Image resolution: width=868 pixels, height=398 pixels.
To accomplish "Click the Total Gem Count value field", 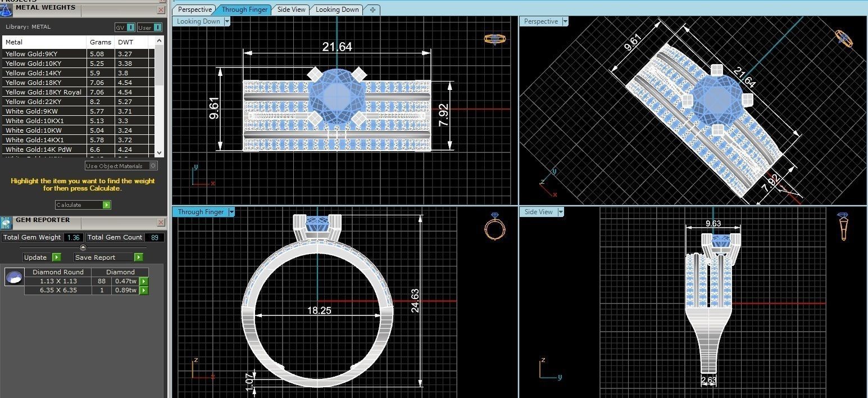I will 154,237.
